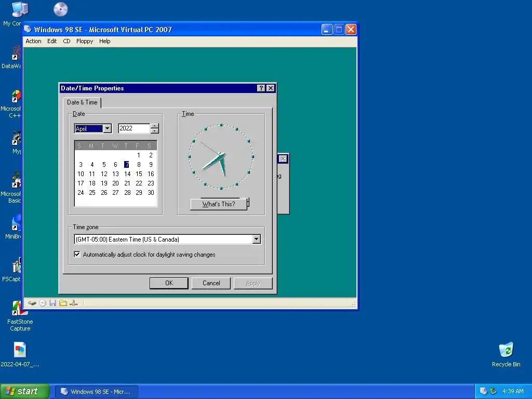Select highlighted day 7 in calendar
The image size is (532, 399).
coord(127,165)
